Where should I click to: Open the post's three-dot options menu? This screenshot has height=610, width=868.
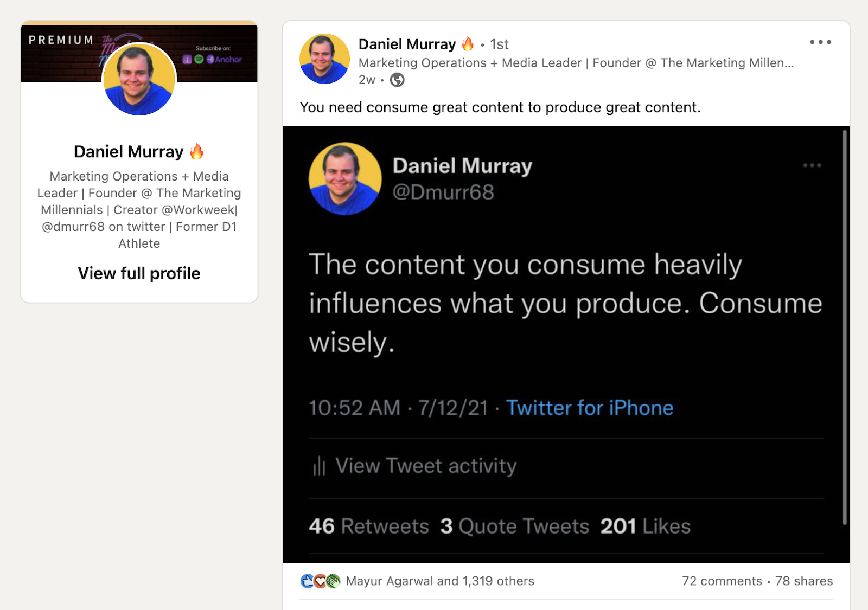(820, 42)
